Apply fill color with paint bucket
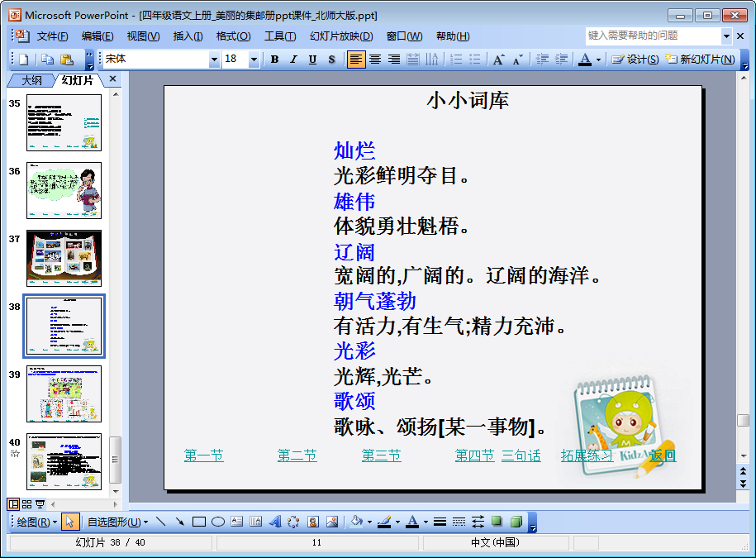 [357, 522]
